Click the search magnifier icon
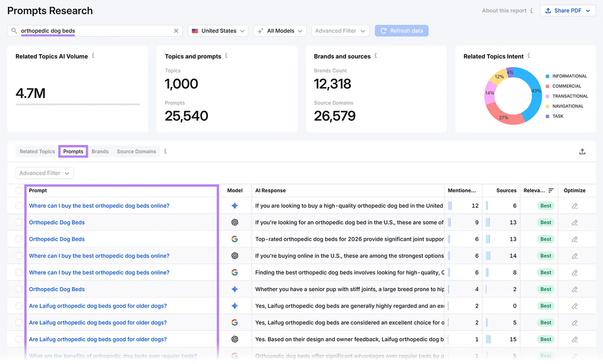 point(15,31)
